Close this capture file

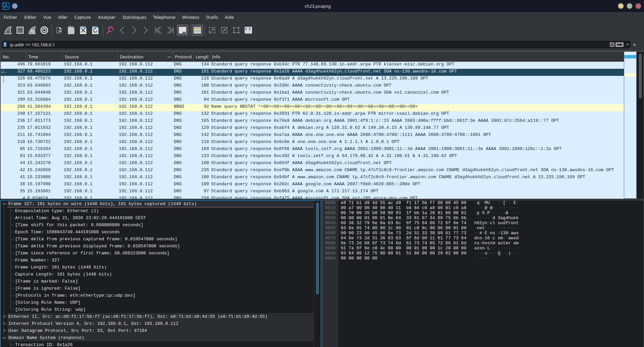coord(83,30)
